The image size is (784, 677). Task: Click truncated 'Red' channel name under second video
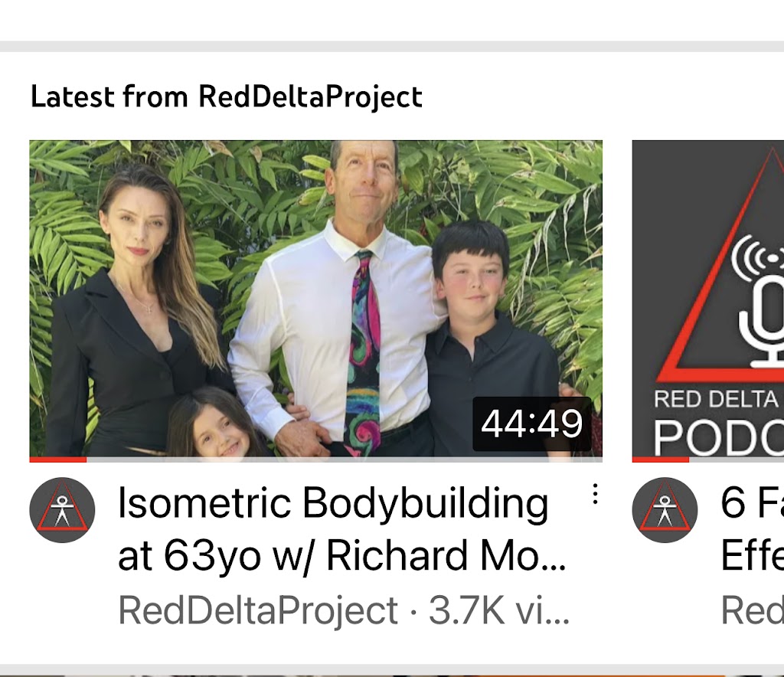point(752,610)
